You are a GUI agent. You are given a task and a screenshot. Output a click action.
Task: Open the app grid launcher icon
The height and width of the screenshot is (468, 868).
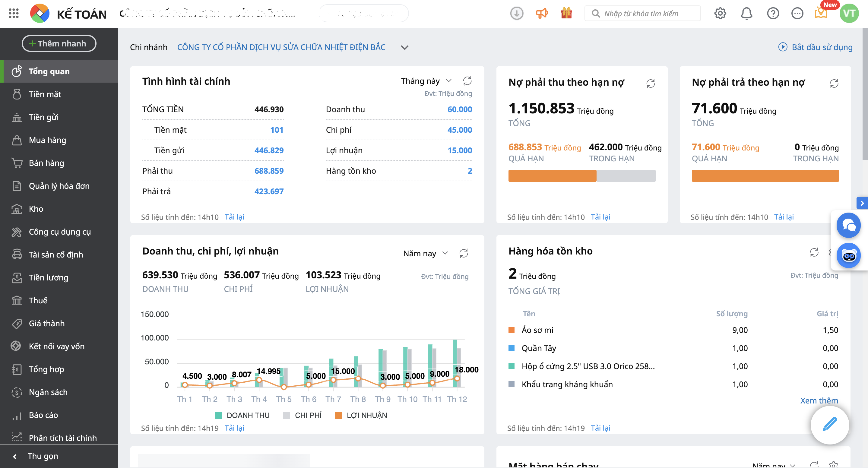coord(14,14)
